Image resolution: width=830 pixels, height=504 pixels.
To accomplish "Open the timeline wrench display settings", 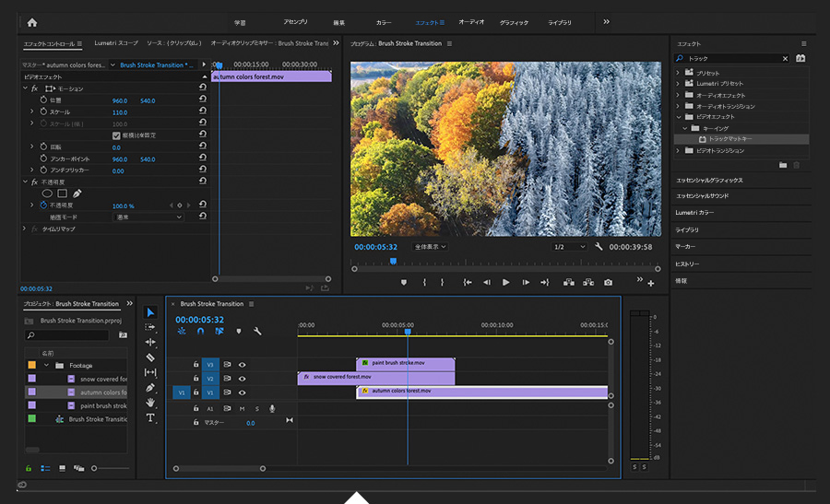I will pyautogui.click(x=258, y=332).
